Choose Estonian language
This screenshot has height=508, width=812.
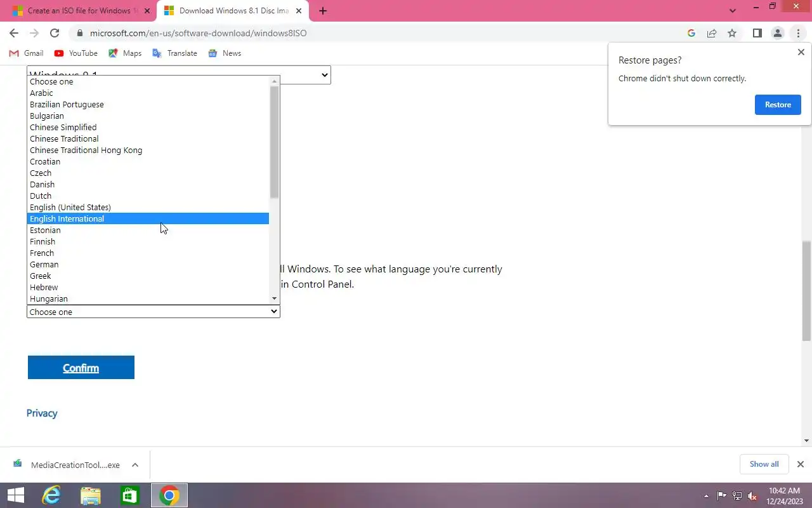(148, 230)
